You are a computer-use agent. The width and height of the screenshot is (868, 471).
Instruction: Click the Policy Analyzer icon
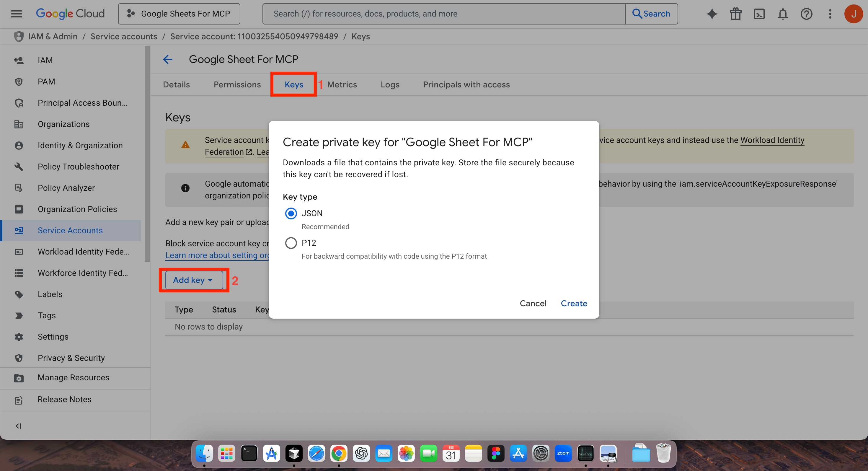(19, 188)
